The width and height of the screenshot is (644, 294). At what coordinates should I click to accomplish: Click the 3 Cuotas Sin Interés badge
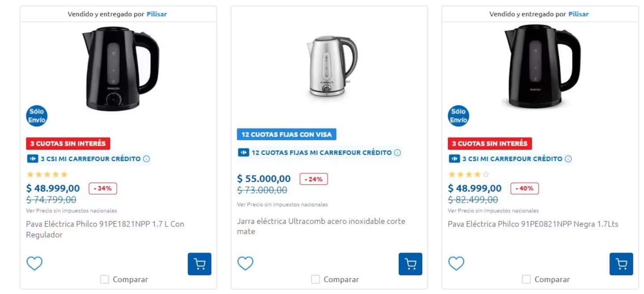(68, 144)
